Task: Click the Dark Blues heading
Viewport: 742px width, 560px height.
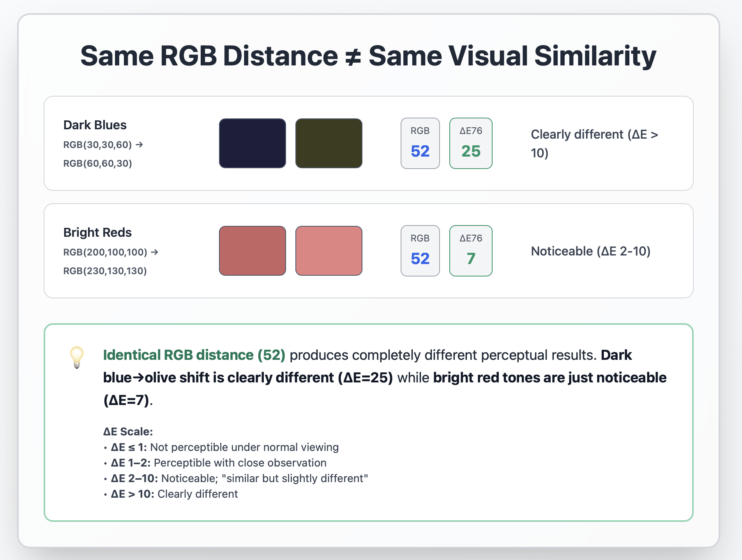Action: point(95,125)
